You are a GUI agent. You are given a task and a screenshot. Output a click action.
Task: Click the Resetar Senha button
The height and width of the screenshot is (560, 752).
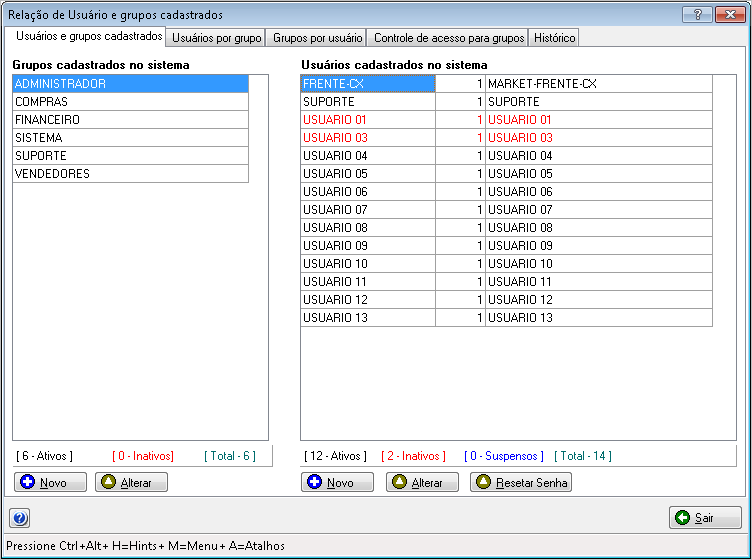[521, 482]
